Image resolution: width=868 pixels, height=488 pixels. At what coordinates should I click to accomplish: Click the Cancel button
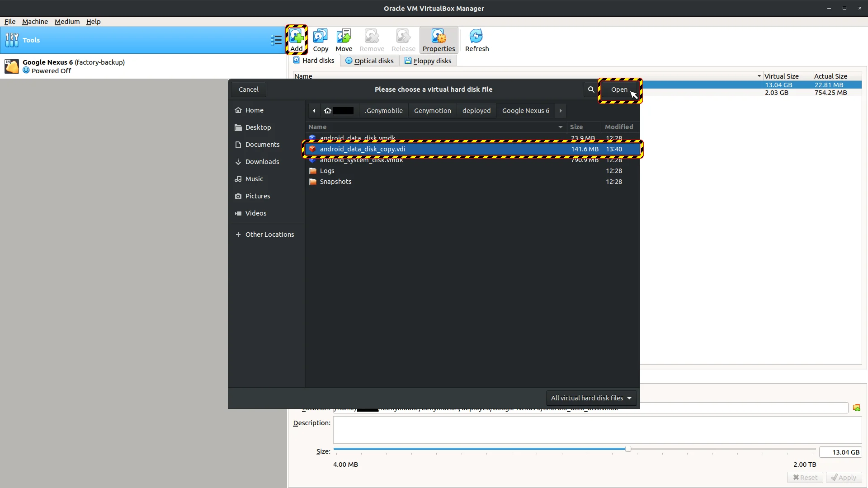point(248,89)
